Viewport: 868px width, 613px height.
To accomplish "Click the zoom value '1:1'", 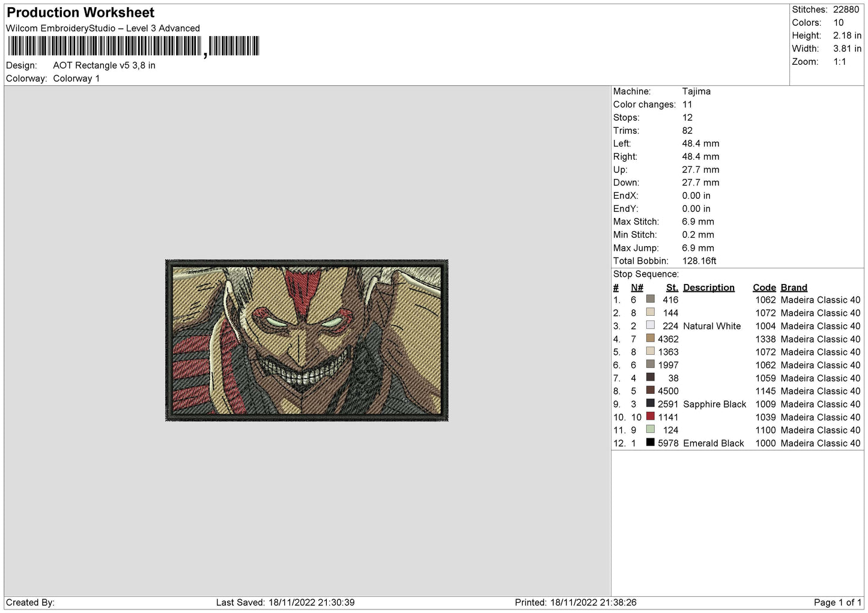I will (840, 62).
